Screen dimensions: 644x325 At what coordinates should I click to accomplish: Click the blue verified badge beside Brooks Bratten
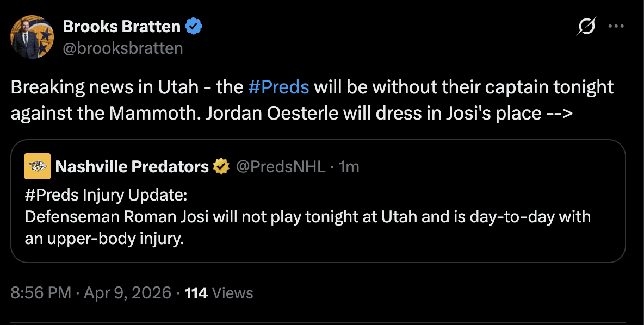[194, 26]
